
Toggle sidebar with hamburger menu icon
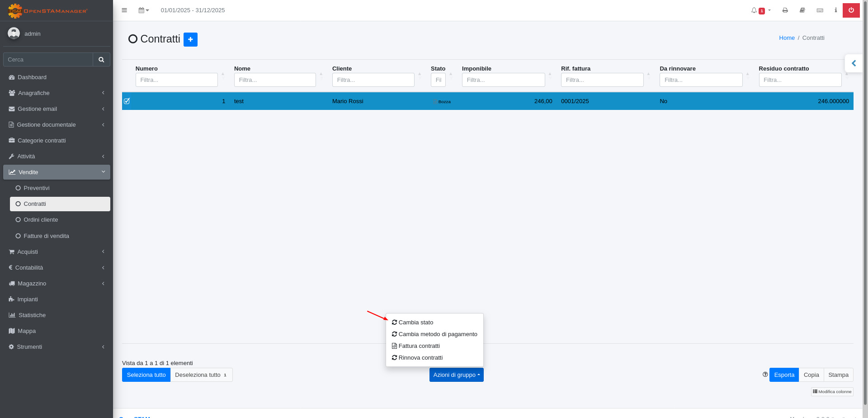click(x=124, y=10)
